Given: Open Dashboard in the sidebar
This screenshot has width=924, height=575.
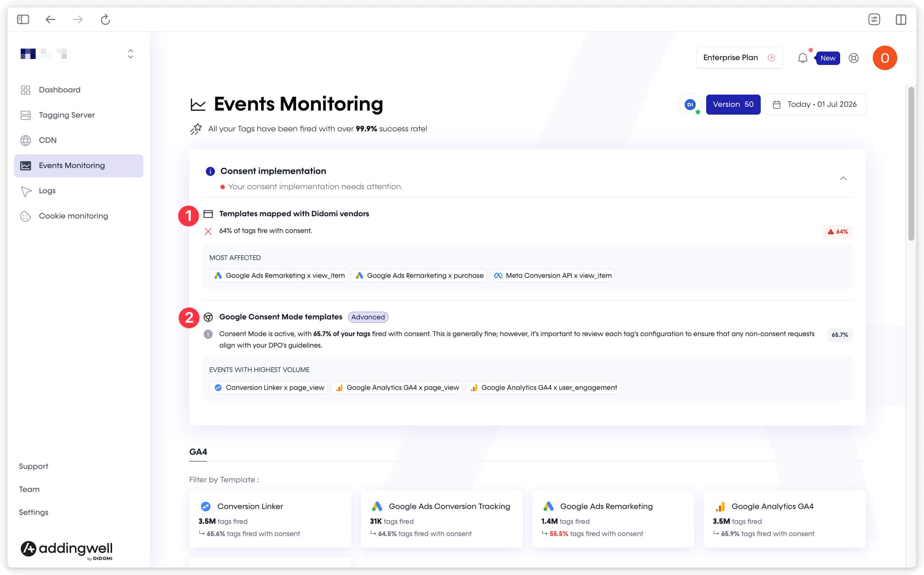Looking at the screenshot, I should click(78, 90).
